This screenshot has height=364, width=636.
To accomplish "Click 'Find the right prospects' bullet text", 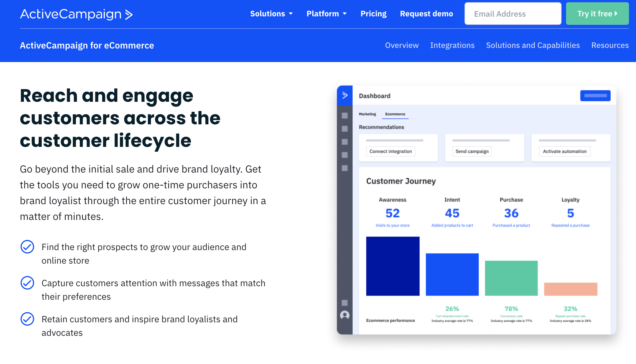I will point(144,254).
